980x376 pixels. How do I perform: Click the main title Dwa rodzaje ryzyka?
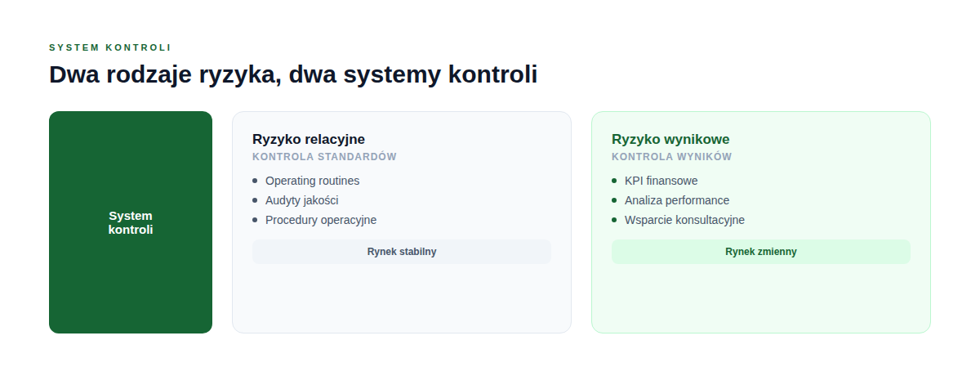pyautogui.click(x=293, y=74)
